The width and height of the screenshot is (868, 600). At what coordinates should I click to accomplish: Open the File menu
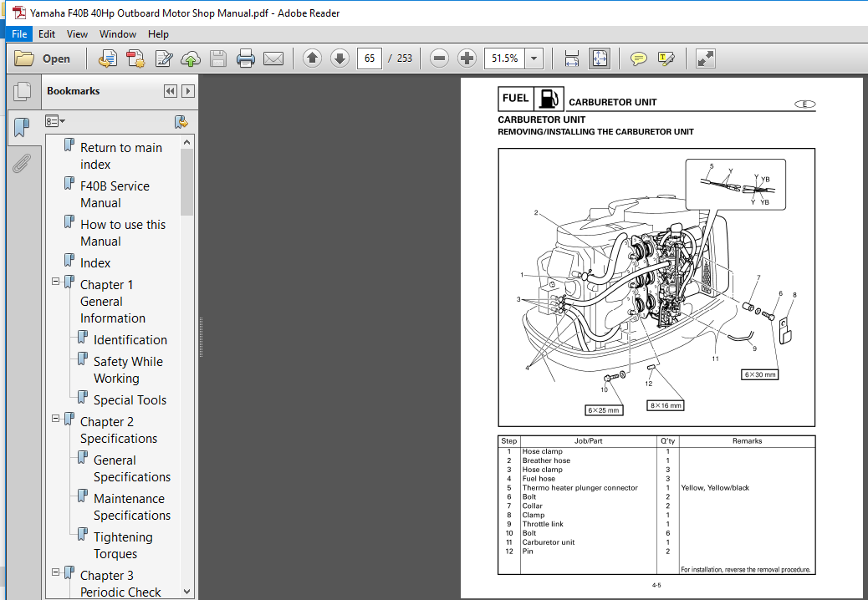[x=19, y=34]
